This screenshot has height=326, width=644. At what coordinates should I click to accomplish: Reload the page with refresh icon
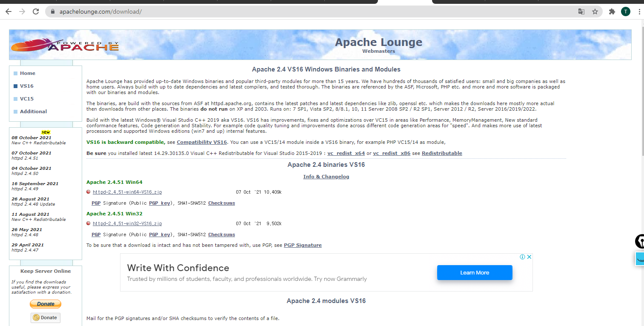[36, 11]
